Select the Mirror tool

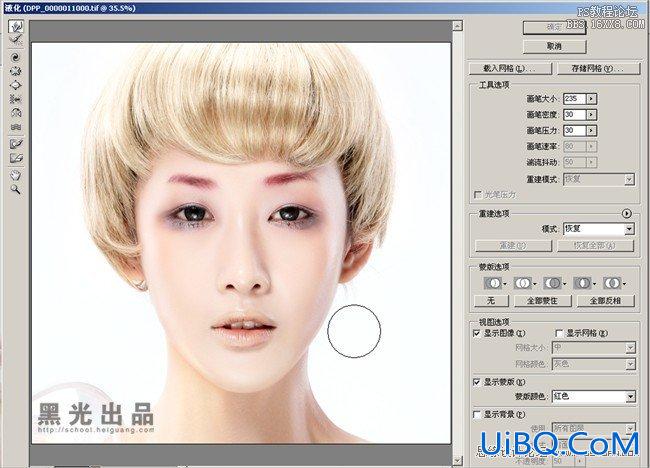16,113
